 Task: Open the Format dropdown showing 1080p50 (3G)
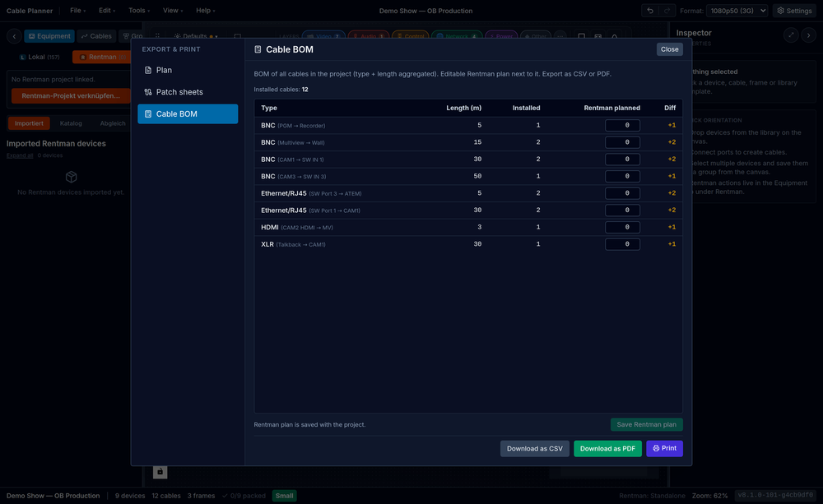tap(737, 11)
